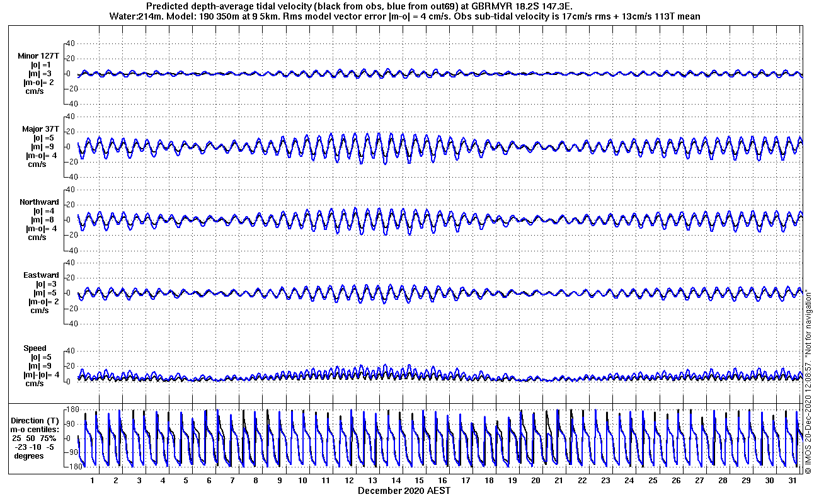Click day '13' on the date axis
The image size is (819, 504).
(x=372, y=480)
